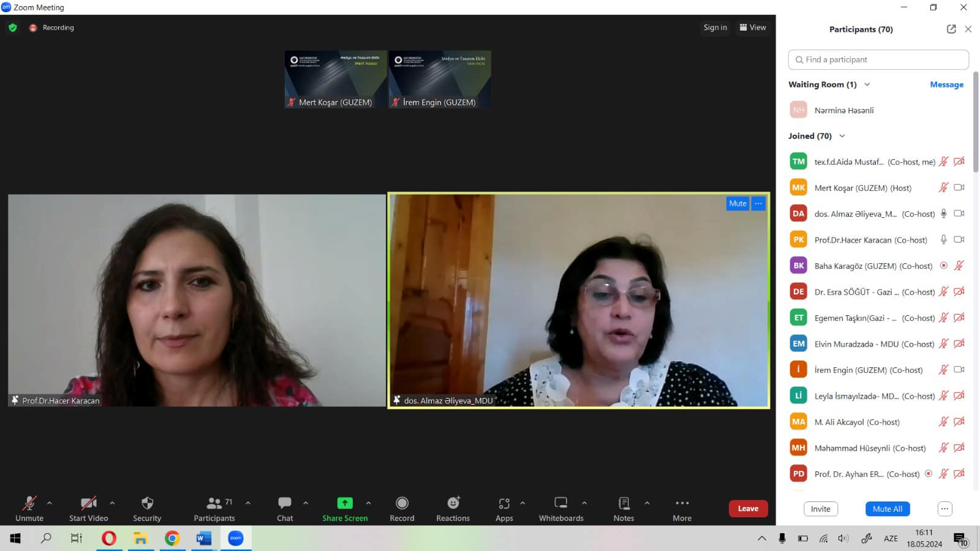Start Video from the bottom toolbar

88,509
